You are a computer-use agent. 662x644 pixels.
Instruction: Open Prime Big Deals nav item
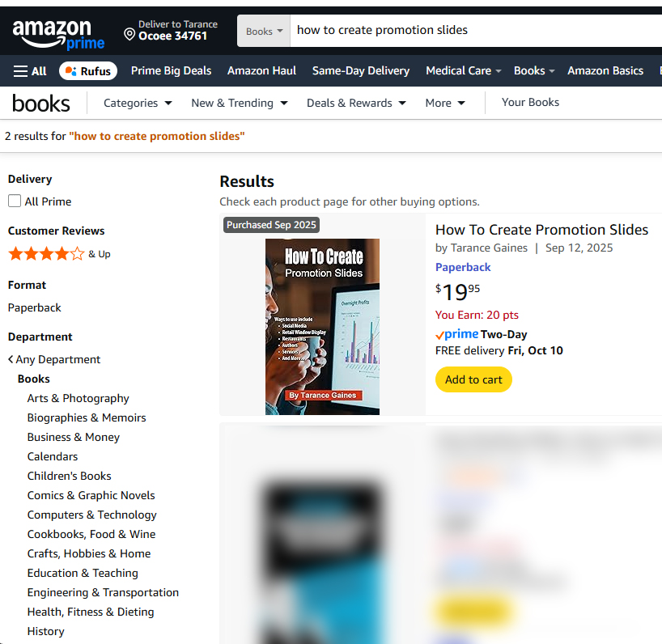(x=171, y=71)
